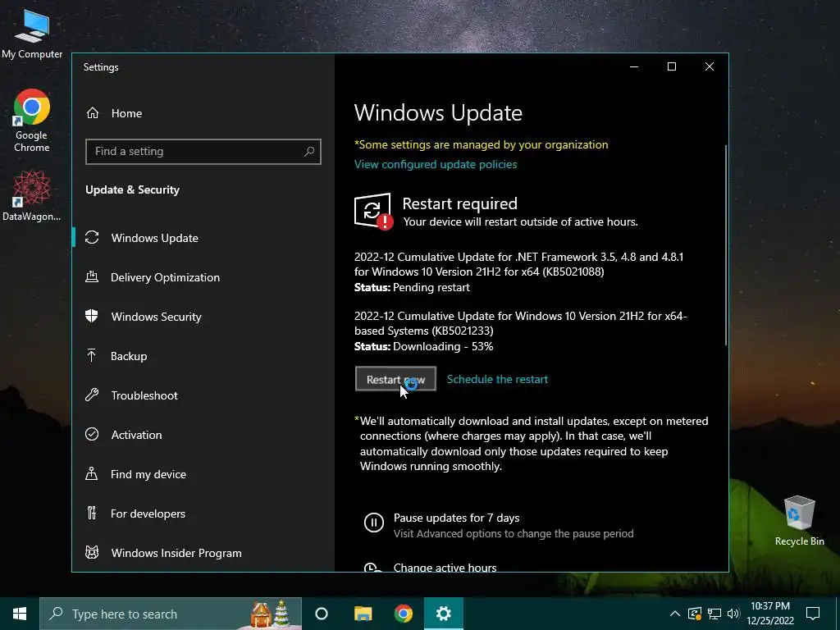Select Windows Update menu item
Image resolution: width=840 pixels, height=630 pixels.
click(155, 238)
